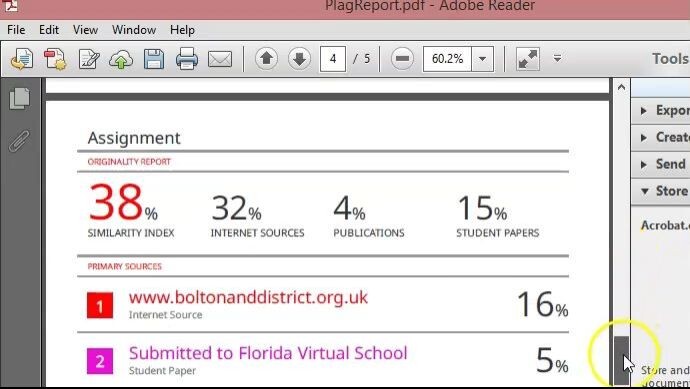Click the Internet Source label under source 1
690x389 pixels.
[165, 315]
